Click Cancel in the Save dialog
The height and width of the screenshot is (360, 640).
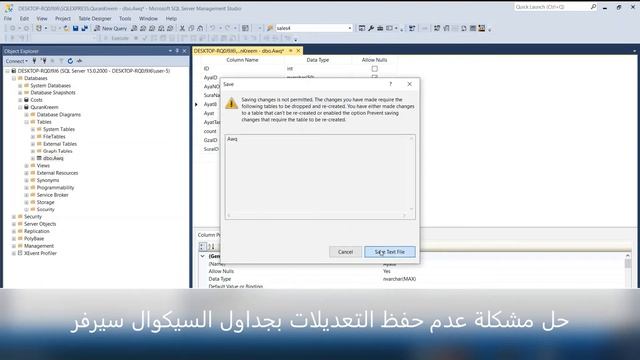pyautogui.click(x=345, y=252)
